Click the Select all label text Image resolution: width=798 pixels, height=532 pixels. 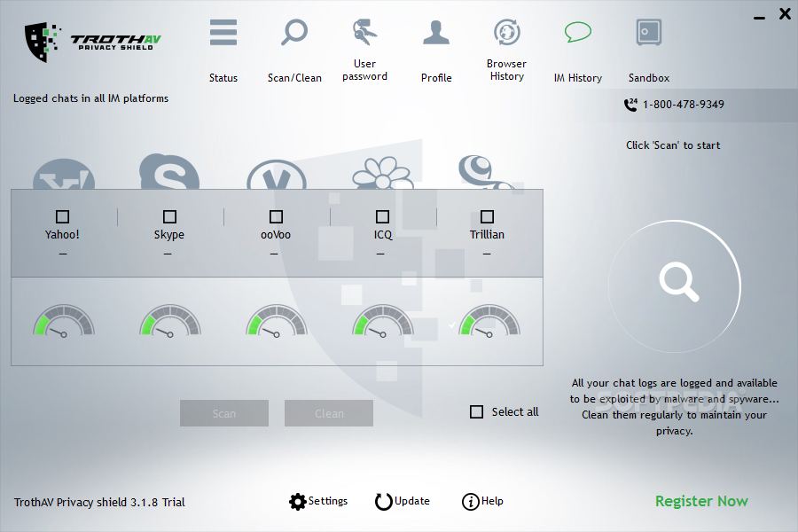pyautogui.click(x=515, y=411)
